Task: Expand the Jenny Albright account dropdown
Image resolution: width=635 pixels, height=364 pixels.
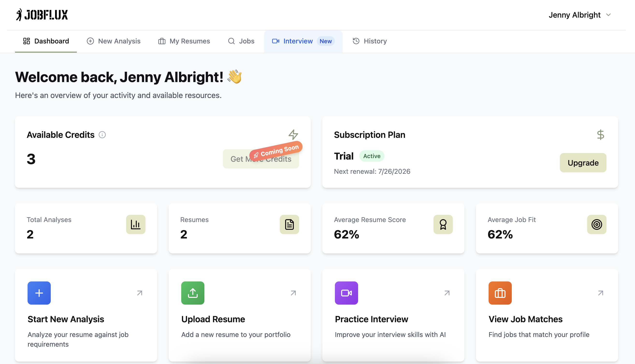Action: pyautogui.click(x=580, y=15)
